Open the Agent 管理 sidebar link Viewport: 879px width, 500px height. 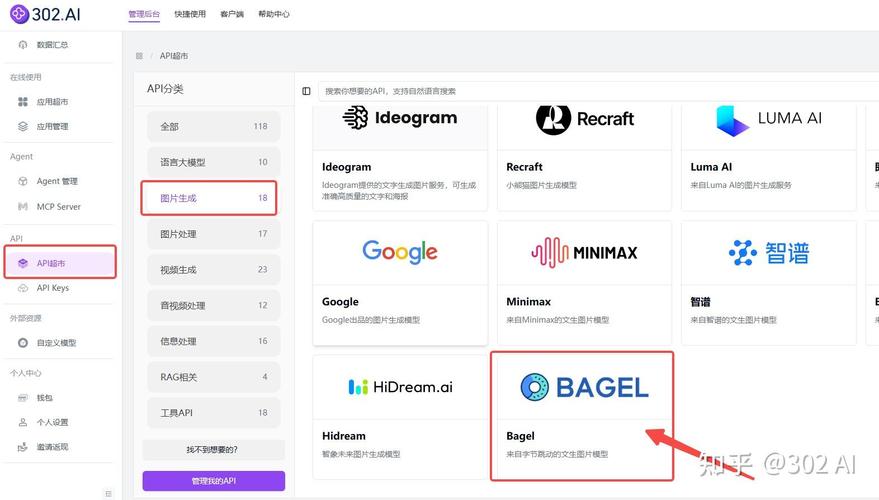click(57, 181)
